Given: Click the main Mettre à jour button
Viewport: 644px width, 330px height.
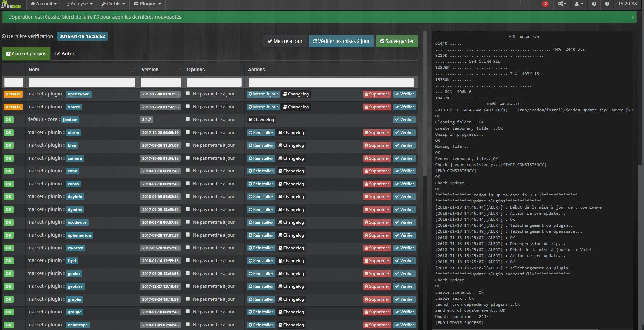Looking at the screenshot, I should click(x=285, y=41).
